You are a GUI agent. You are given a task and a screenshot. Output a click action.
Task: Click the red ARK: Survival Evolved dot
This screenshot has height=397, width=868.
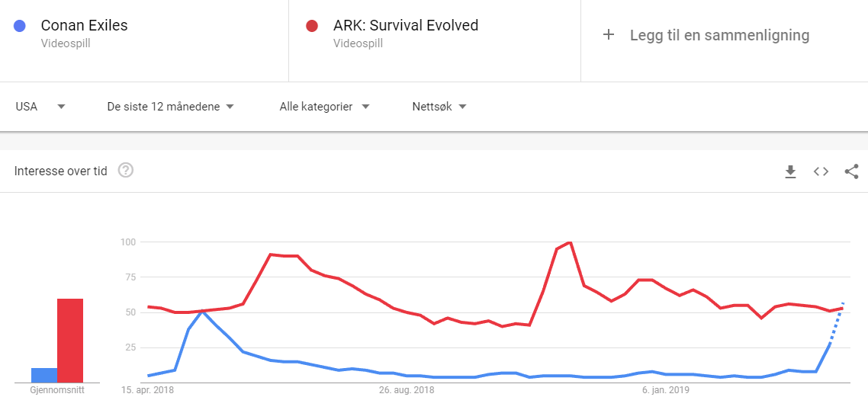(311, 26)
